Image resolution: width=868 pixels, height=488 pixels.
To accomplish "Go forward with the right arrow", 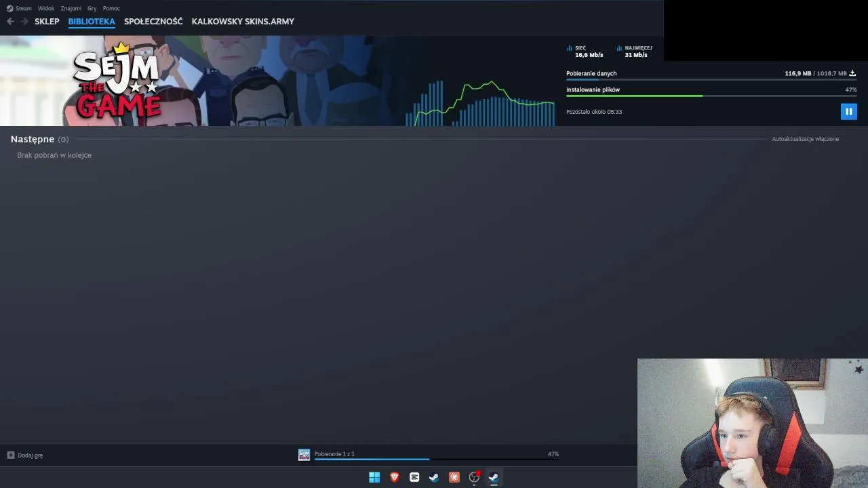I will (x=24, y=22).
